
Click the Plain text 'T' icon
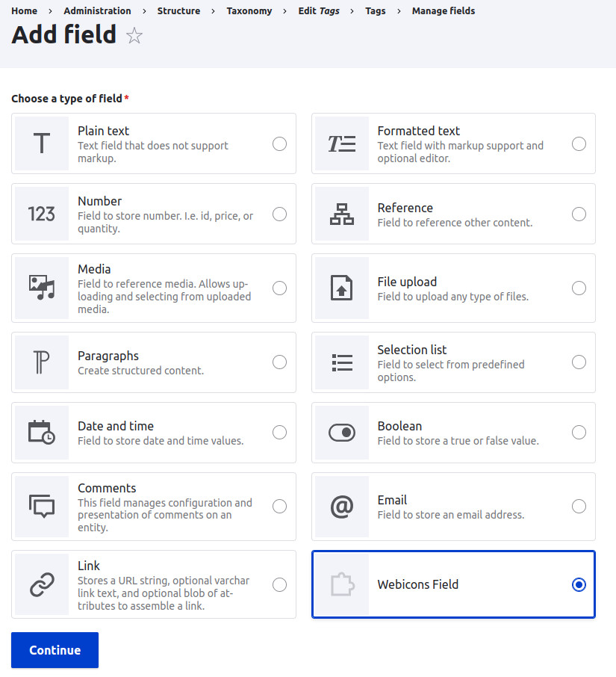(42, 143)
